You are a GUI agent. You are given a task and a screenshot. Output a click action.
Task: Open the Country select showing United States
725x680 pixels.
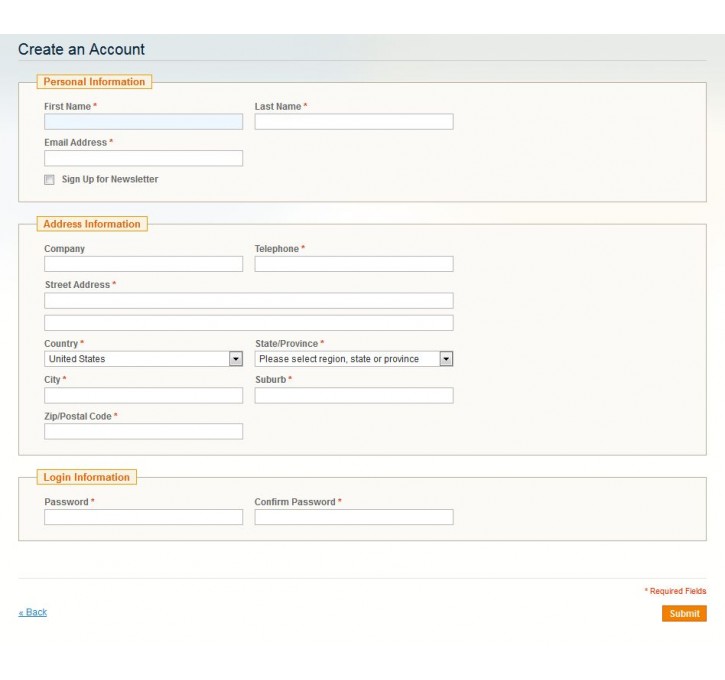coord(143,359)
